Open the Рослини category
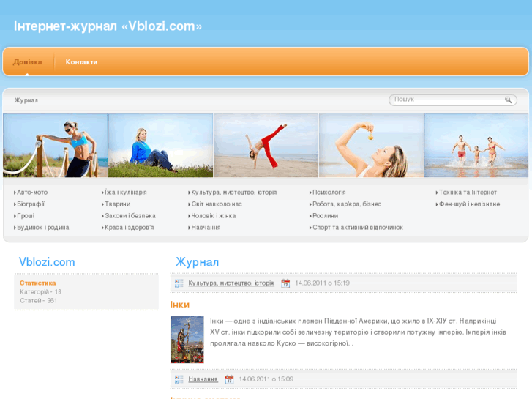Screen dimensions: 532x399 click(325, 216)
